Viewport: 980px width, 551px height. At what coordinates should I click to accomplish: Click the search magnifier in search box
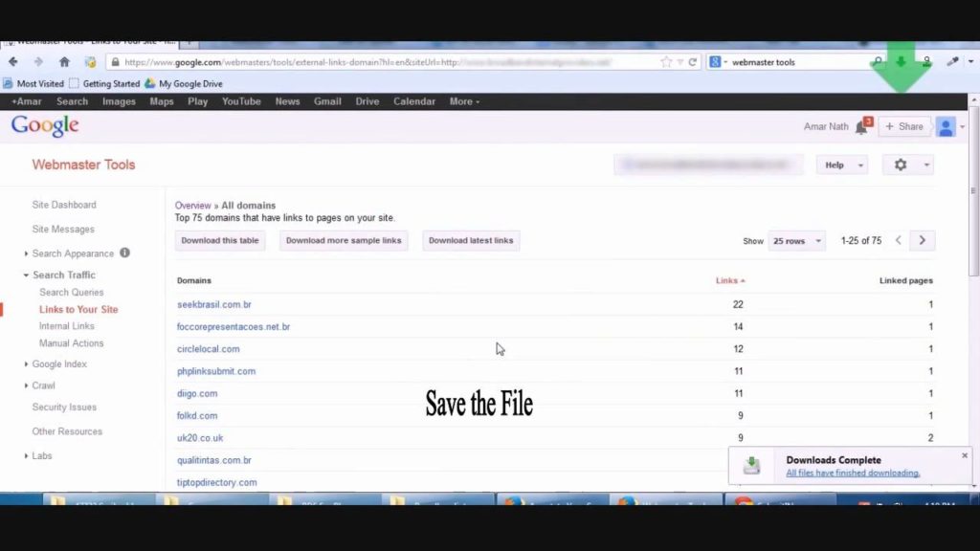tap(878, 62)
